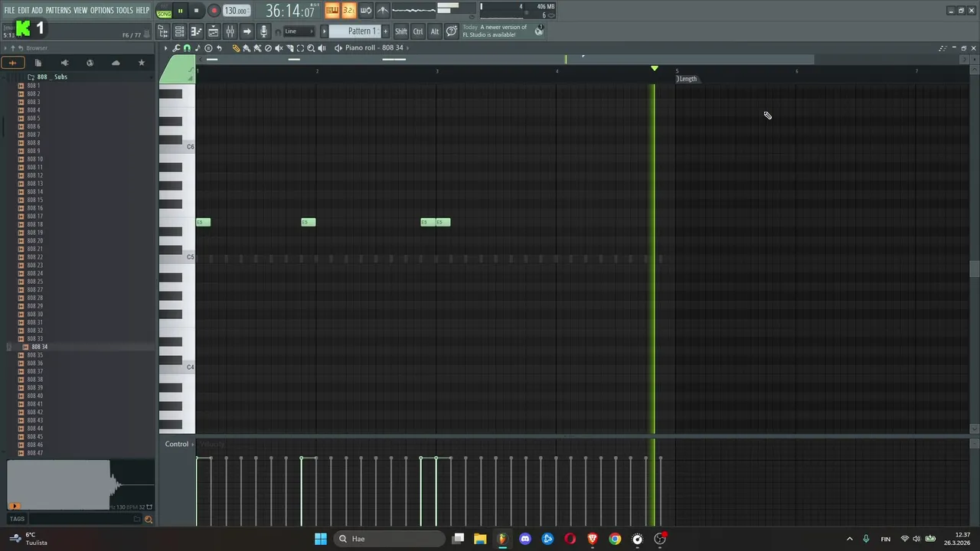Toggle the Shift modifier button
The height and width of the screenshot is (551, 980).
click(x=401, y=31)
